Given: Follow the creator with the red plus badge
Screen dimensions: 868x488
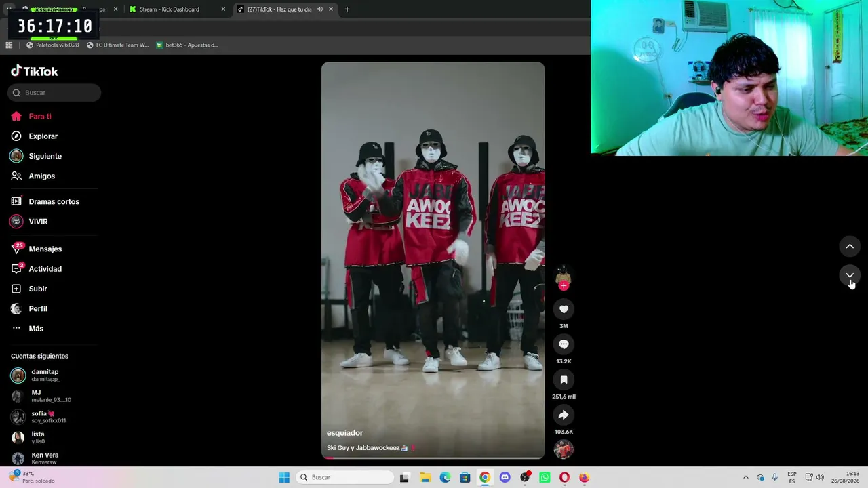Looking at the screenshot, I should click(x=564, y=285).
